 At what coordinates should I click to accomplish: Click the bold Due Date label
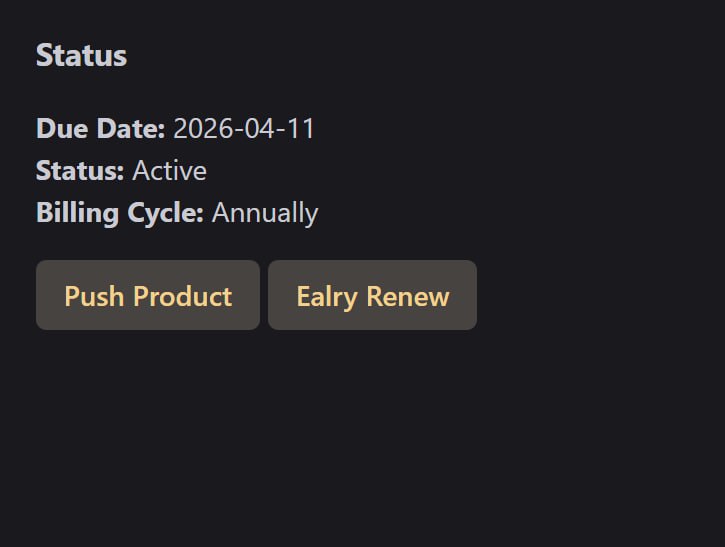[100, 129]
